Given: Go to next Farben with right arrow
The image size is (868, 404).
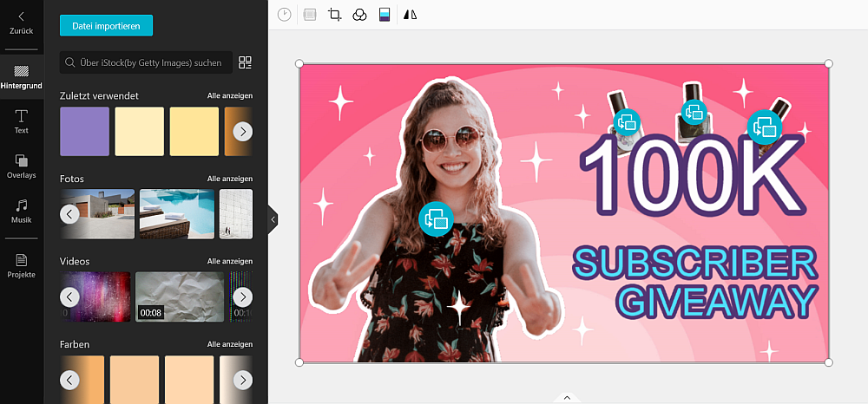Looking at the screenshot, I should pos(242,380).
